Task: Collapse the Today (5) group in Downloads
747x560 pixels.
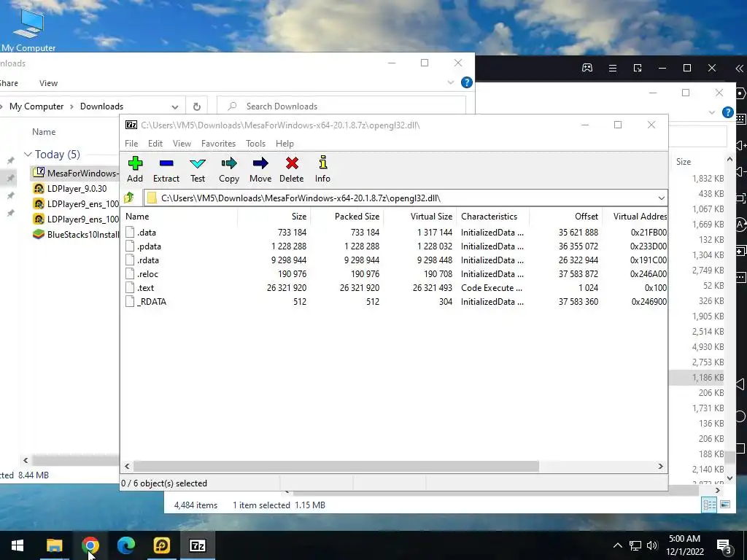Action: click(28, 155)
